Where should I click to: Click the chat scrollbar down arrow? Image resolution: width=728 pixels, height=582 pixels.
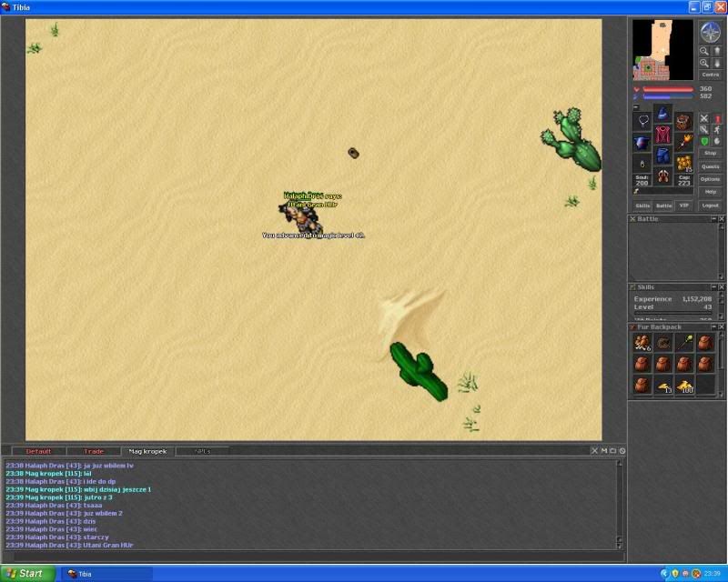619,546
